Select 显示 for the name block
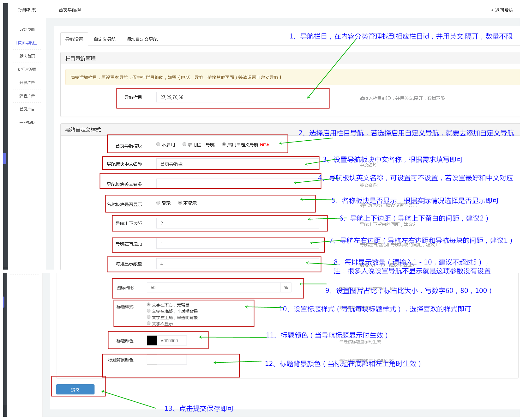Image resolution: width=523 pixels, height=420 pixels. coord(158,203)
